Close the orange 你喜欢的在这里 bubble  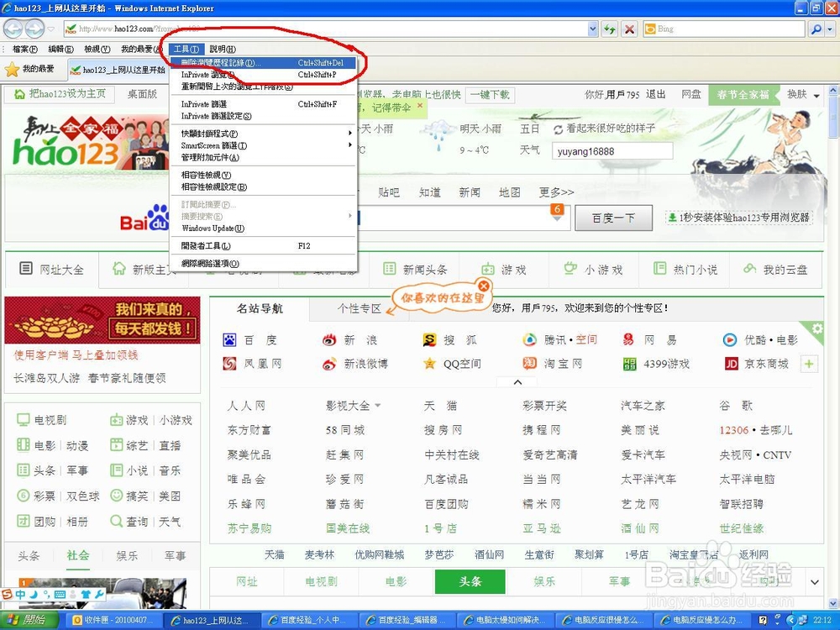[483, 286]
